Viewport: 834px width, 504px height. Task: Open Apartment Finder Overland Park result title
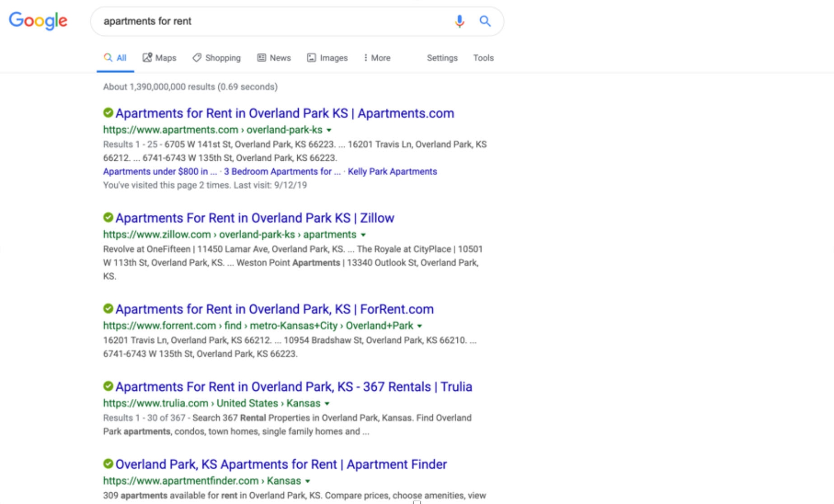pyautogui.click(x=281, y=464)
